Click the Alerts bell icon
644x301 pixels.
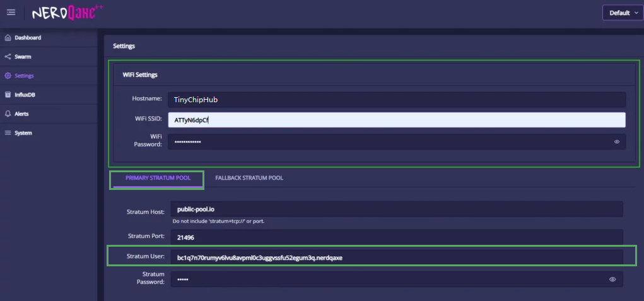coord(8,114)
